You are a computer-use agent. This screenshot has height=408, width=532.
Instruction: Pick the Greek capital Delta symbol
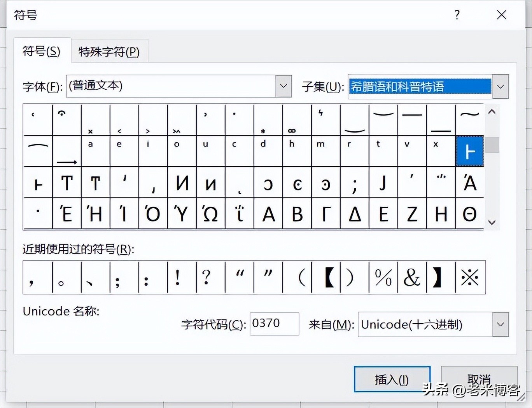(355, 214)
